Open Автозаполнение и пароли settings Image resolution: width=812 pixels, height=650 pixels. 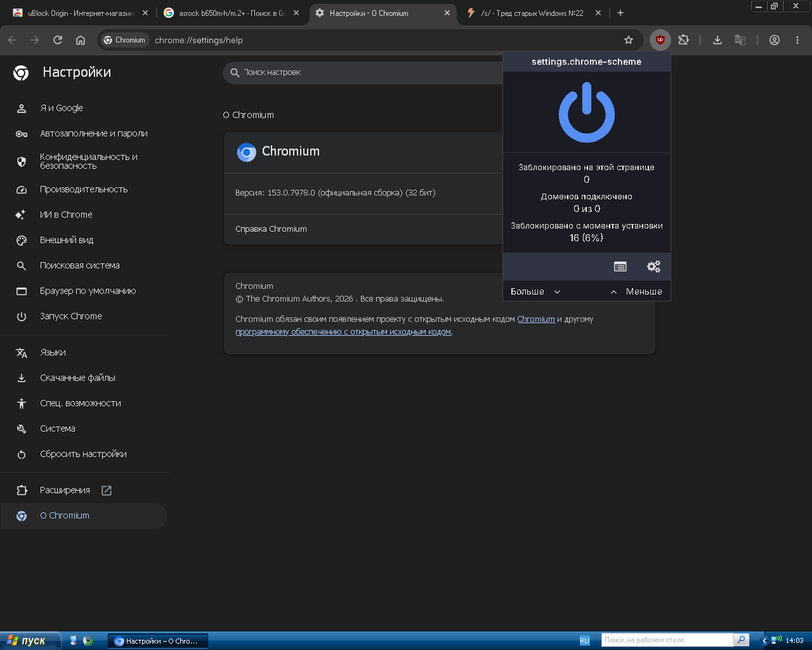click(84, 133)
